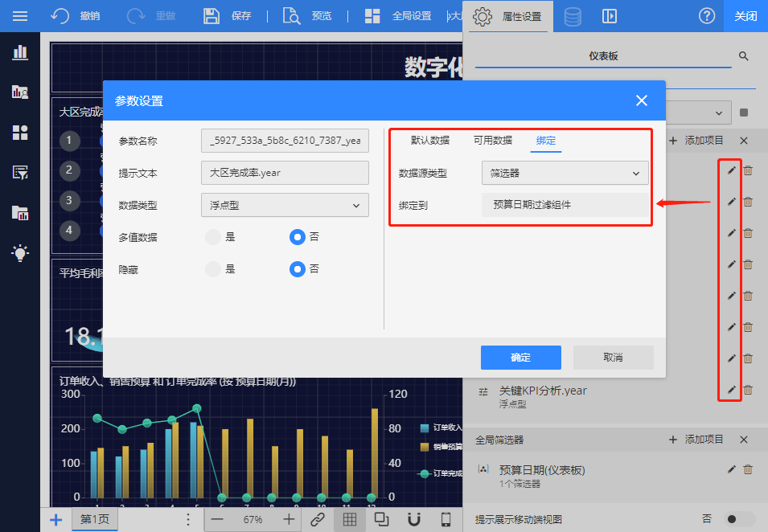The height and width of the screenshot is (532, 768).
Task: Open the data source database icon
Action: coord(573,16)
